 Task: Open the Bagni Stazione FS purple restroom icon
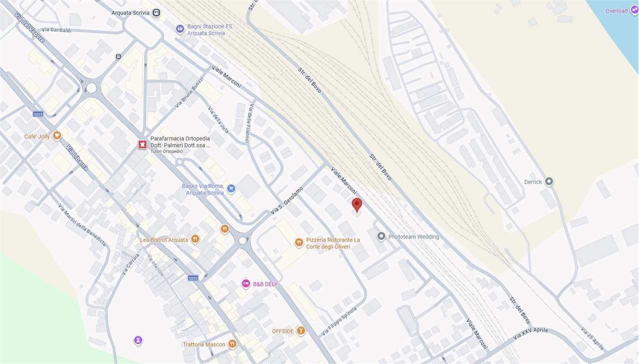pos(180,29)
